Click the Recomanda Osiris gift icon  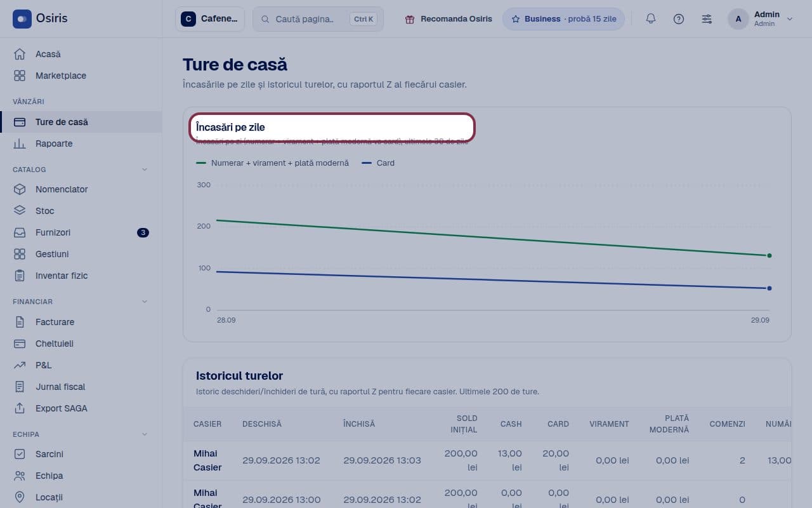(x=410, y=19)
